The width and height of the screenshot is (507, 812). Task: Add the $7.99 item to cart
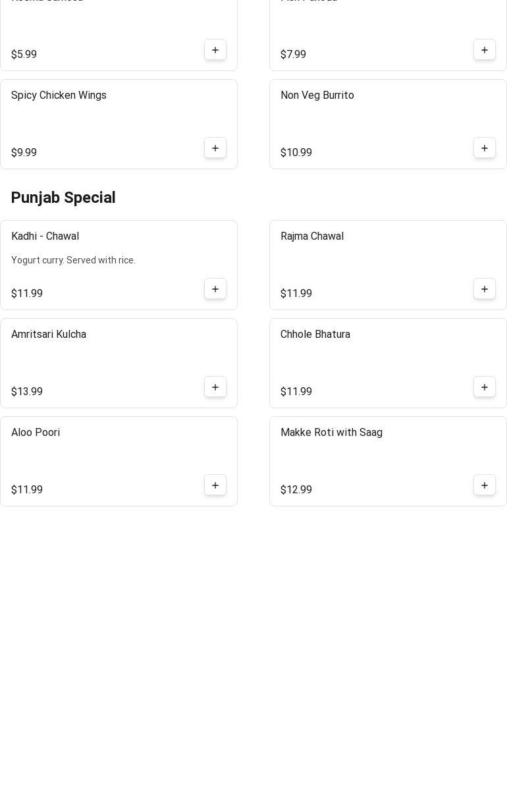pos(485,50)
